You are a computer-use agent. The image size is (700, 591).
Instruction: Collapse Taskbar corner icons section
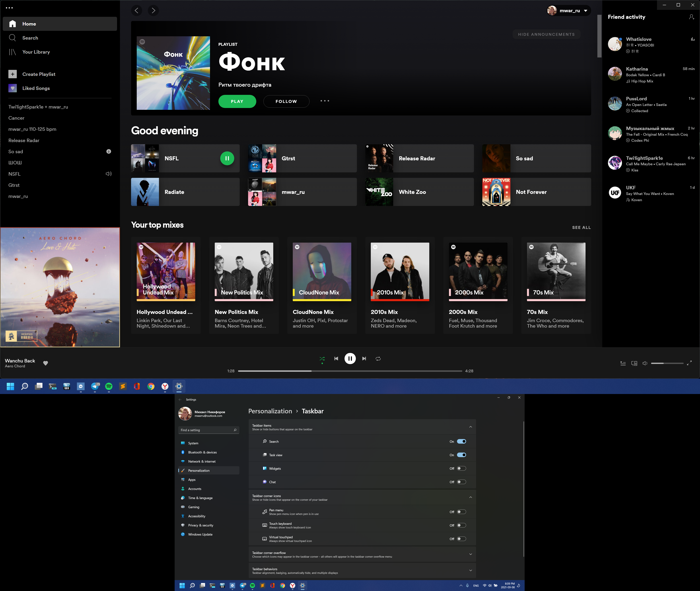(471, 498)
